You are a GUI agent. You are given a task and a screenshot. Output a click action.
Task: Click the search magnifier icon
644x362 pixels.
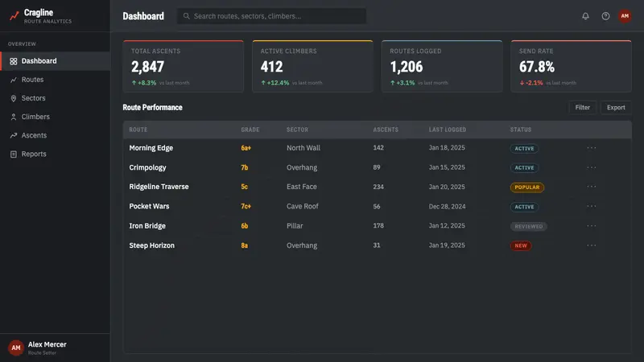coord(187,16)
